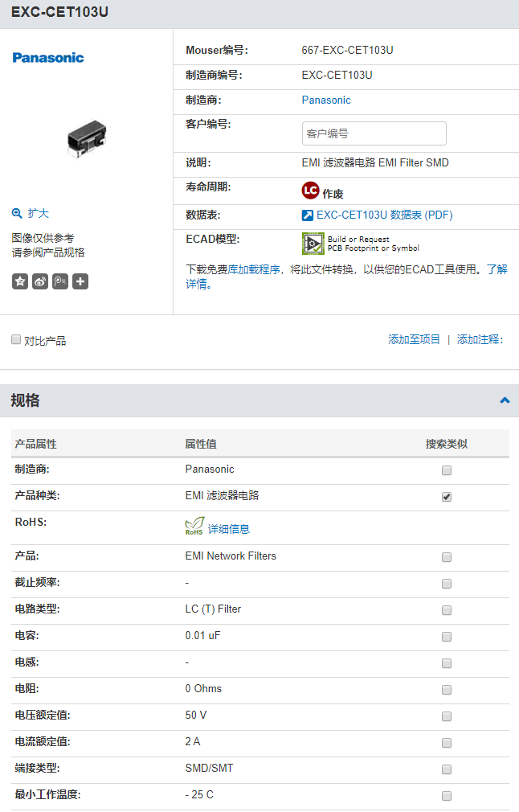Click the plus more-share icon

(x=80, y=281)
